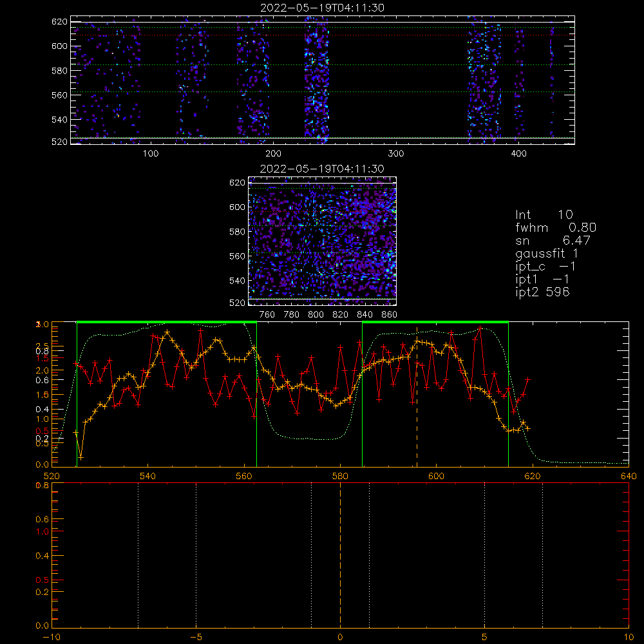Select the 'Int 10' parameter text

point(544,214)
